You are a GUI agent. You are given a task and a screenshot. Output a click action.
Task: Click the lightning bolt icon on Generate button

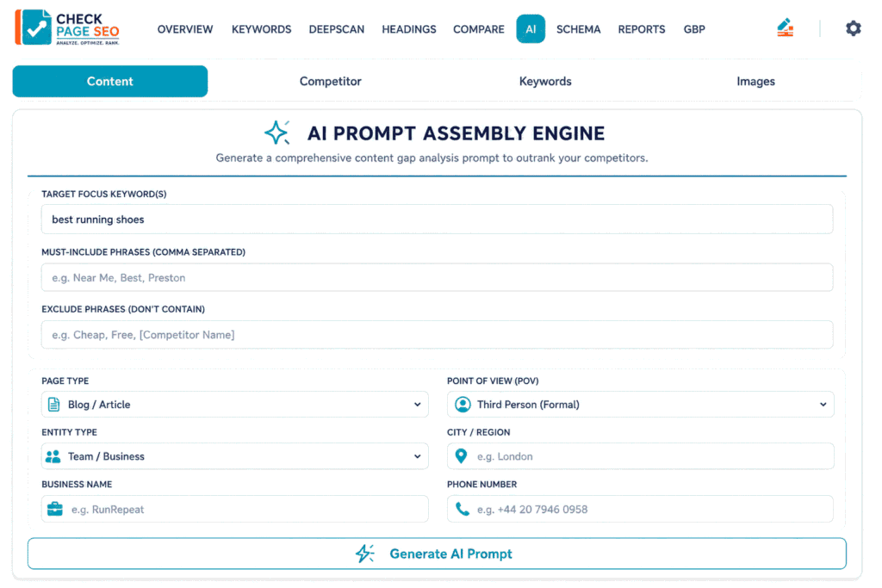click(x=365, y=554)
